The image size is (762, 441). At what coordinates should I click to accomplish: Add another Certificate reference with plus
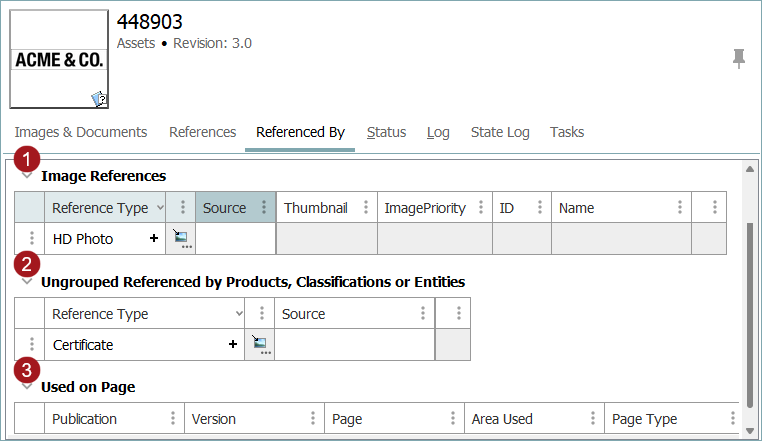coord(233,344)
